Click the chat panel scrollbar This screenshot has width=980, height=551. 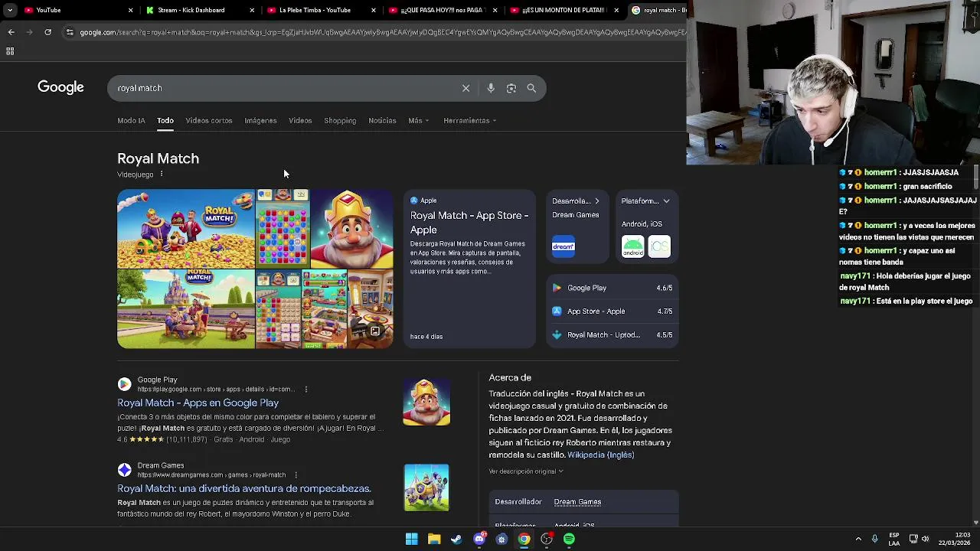tap(976, 176)
